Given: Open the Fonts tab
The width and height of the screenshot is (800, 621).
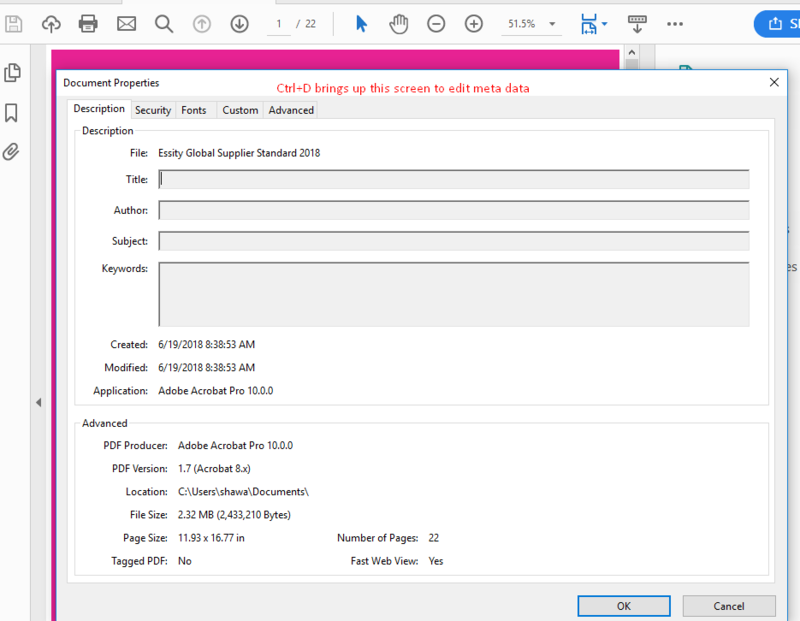Looking at the screenshot, I should click(194, 110).
